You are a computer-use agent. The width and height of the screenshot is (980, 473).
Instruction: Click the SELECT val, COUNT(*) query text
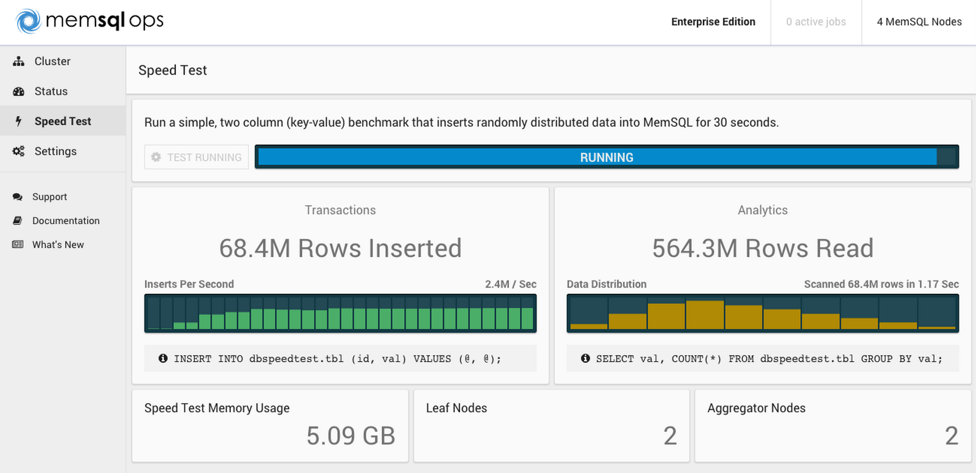[769, 359]
